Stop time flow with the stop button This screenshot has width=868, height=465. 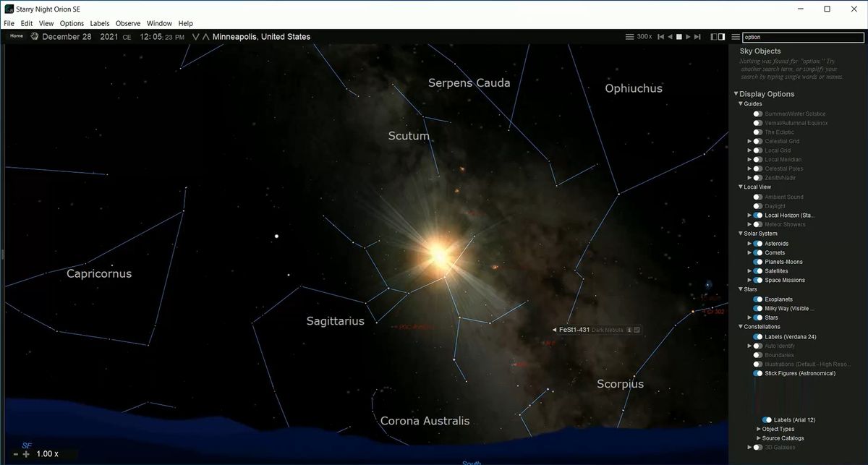pos(679,37)
